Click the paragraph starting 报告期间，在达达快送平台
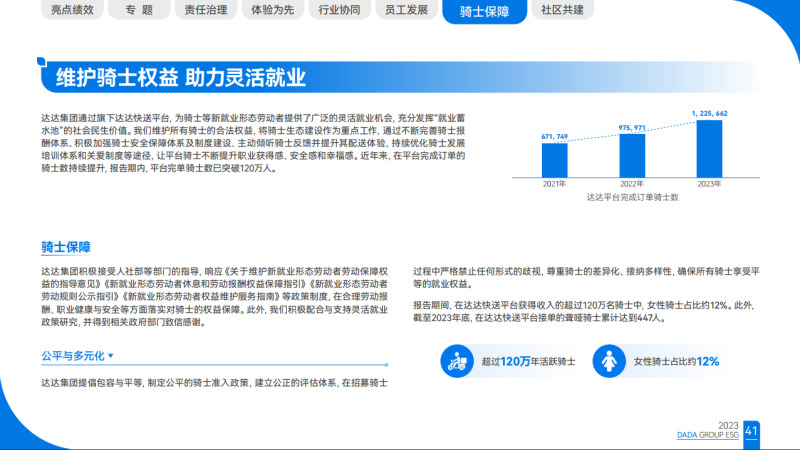The width and height of the screenshot is (800, 450). (586, 311)
